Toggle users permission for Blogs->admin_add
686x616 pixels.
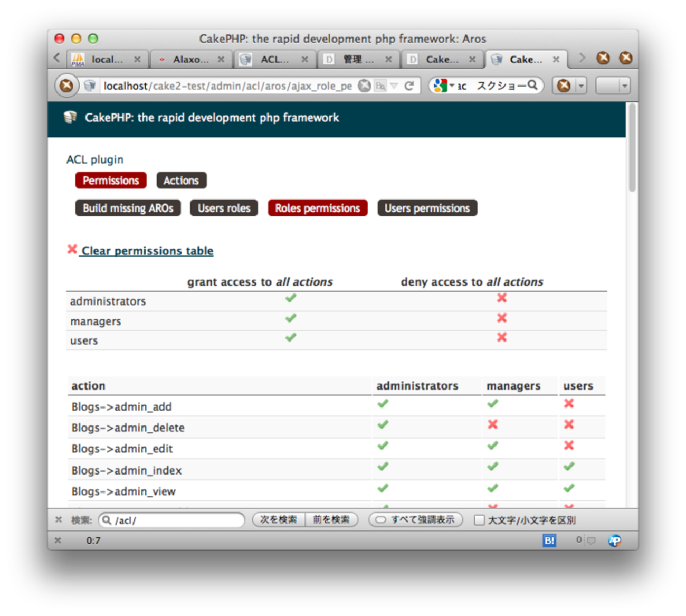(x=569, y=404)
